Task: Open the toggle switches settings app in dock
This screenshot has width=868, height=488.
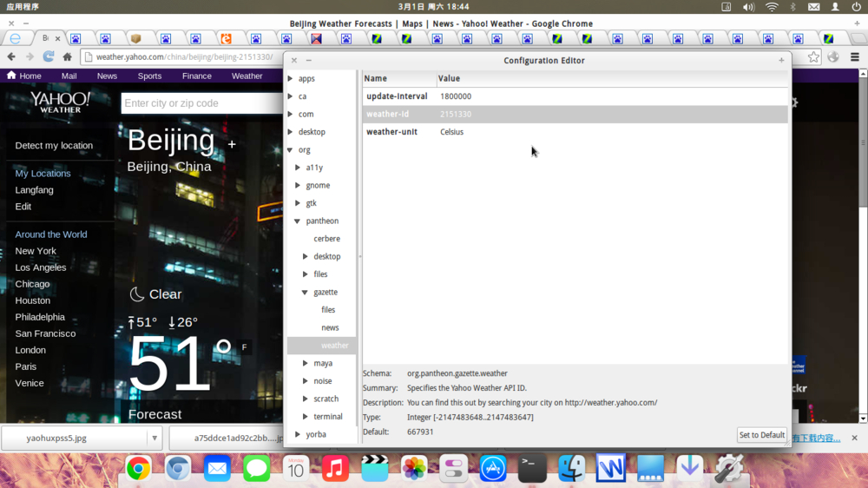Action: click(x=453, y=469)
